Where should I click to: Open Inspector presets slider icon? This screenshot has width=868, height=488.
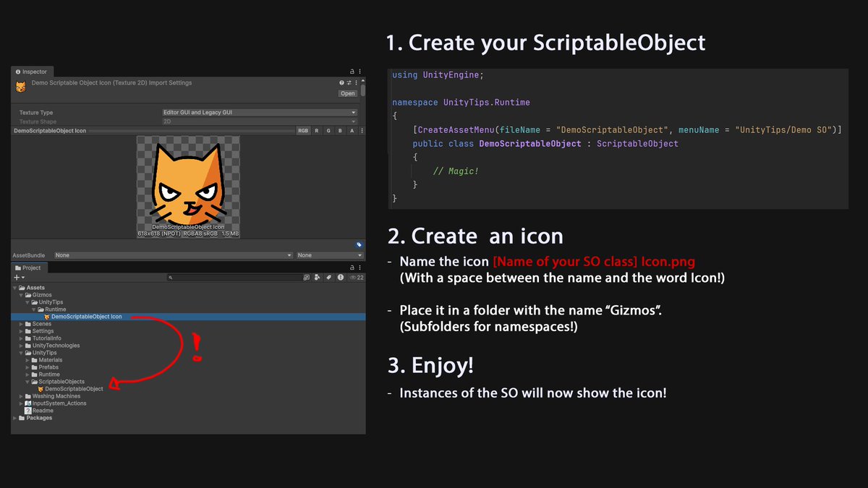[x=349, y=83]
